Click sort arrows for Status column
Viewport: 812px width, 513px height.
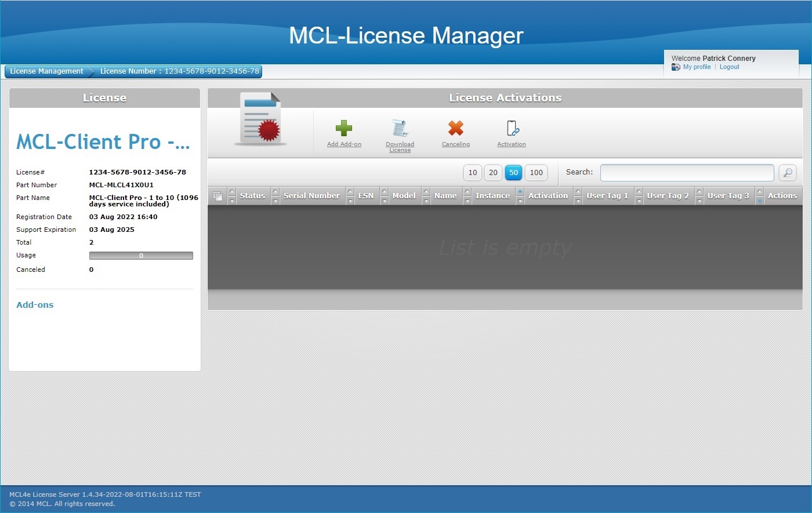[x=232, y=196]
